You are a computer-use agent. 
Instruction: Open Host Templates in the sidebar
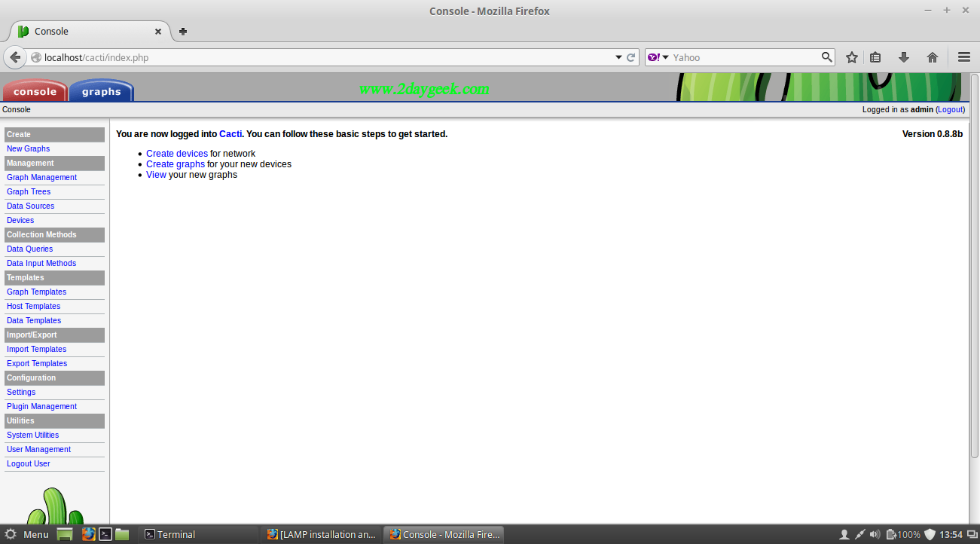tap(33, 307)
